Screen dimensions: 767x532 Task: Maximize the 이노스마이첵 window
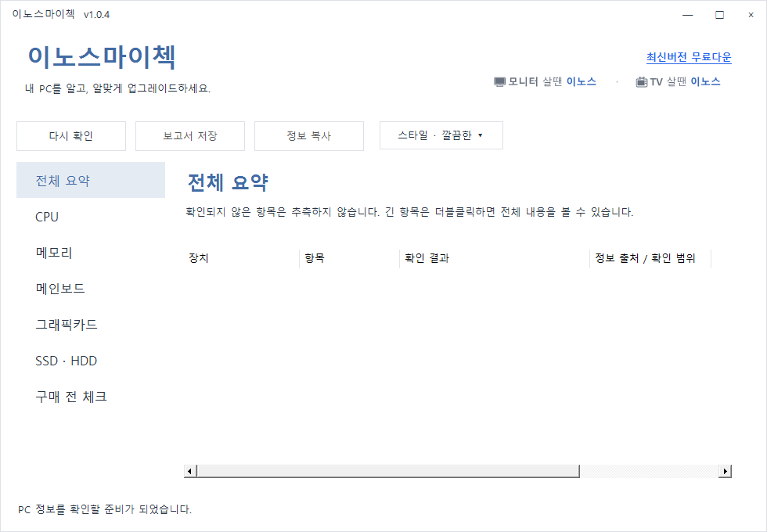719,15
